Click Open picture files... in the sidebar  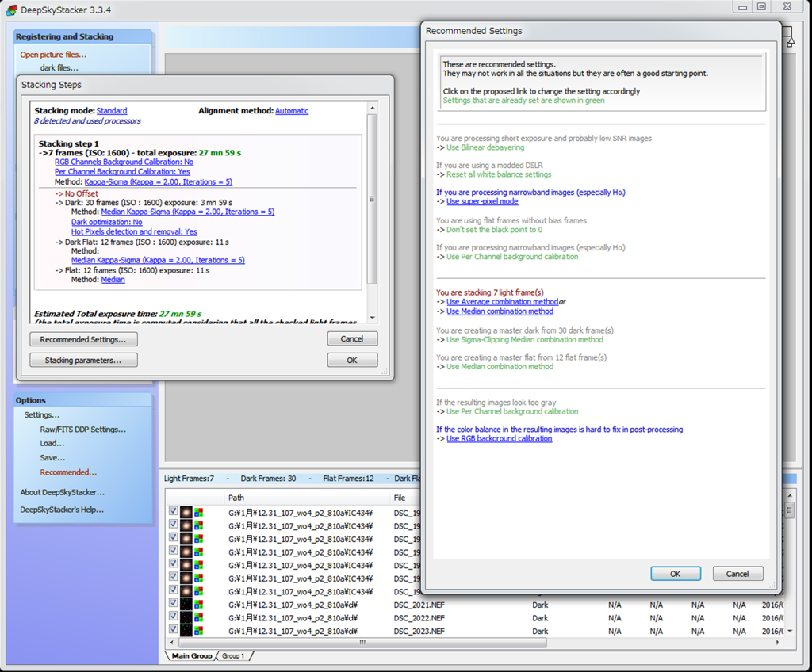pos(53,55)
